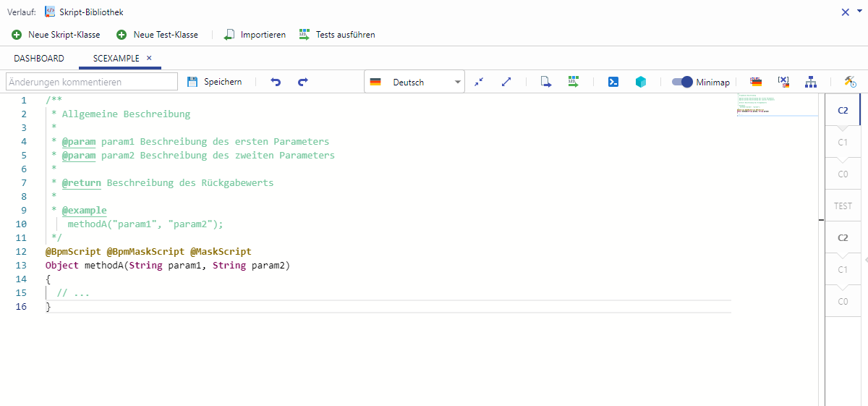Switch to the DASHBOARD tab
The image size is (868, 406).
tap(39, 59)
